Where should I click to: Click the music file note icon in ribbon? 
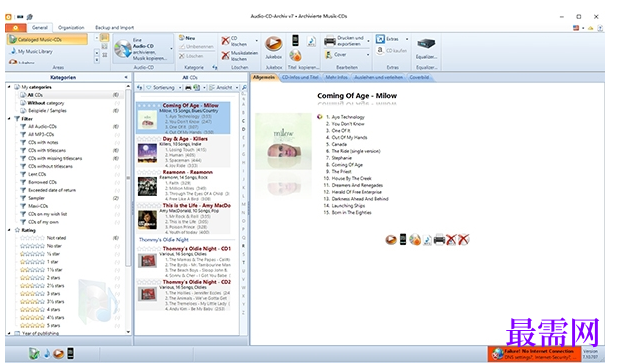(x=311, y=41)
